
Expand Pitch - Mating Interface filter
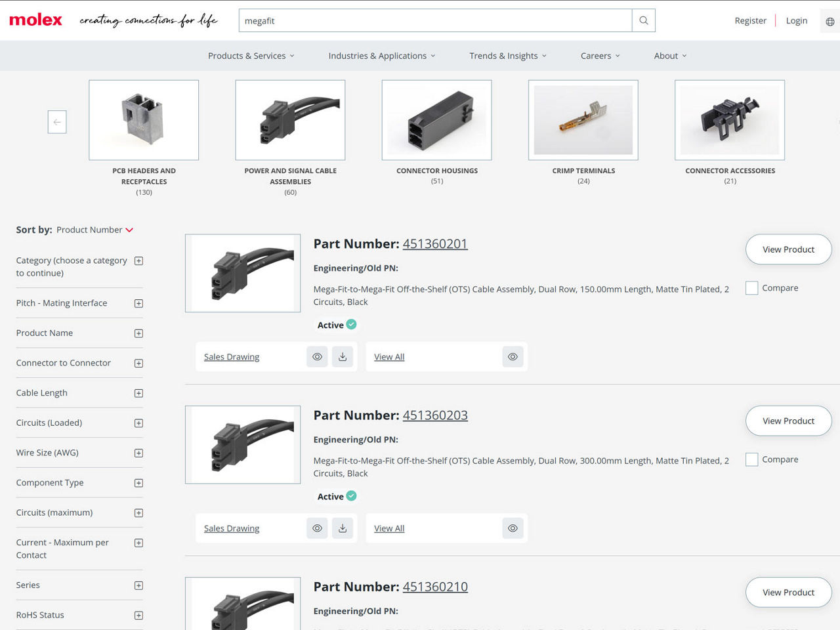(138, 303)
